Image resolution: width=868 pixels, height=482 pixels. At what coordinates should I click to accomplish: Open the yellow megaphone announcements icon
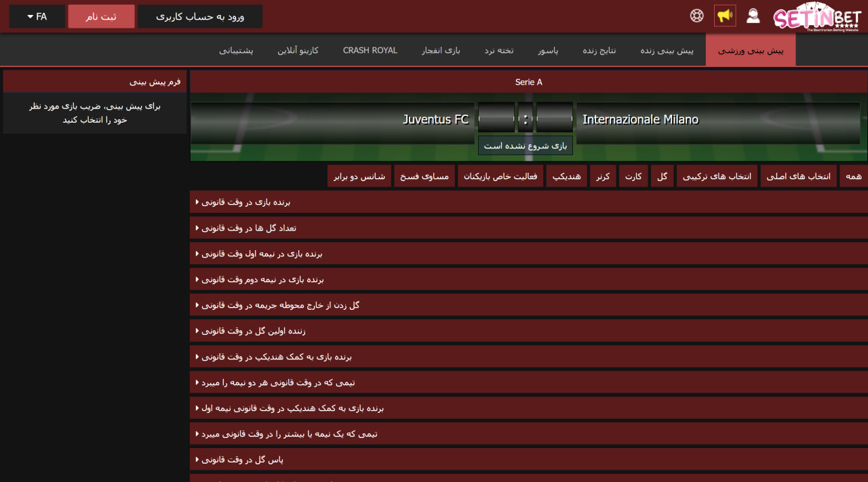point(724,15)
